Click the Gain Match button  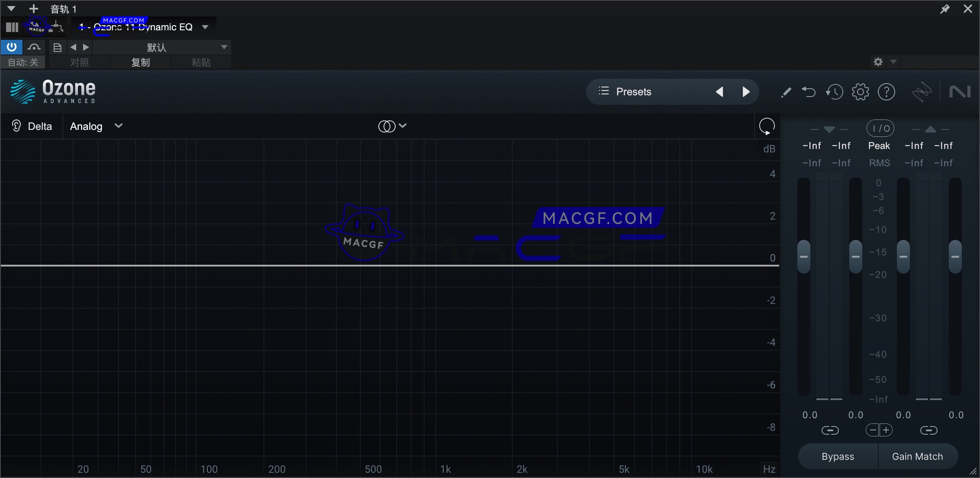point(918,456)
